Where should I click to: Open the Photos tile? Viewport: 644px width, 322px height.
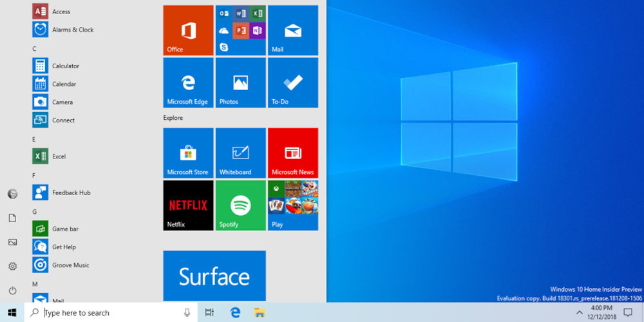241,82
